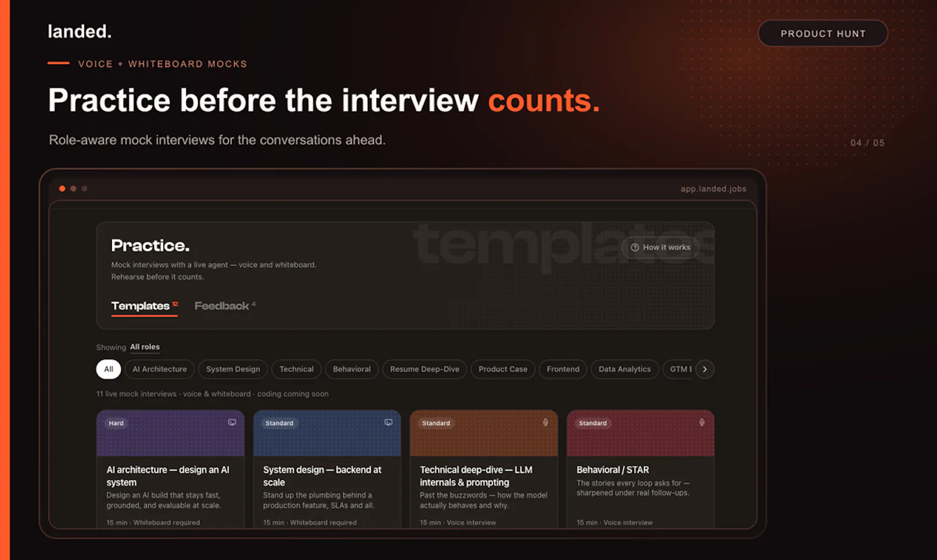
Task: Click Standard badge on System design card
Action: click(x=279, y=423)
